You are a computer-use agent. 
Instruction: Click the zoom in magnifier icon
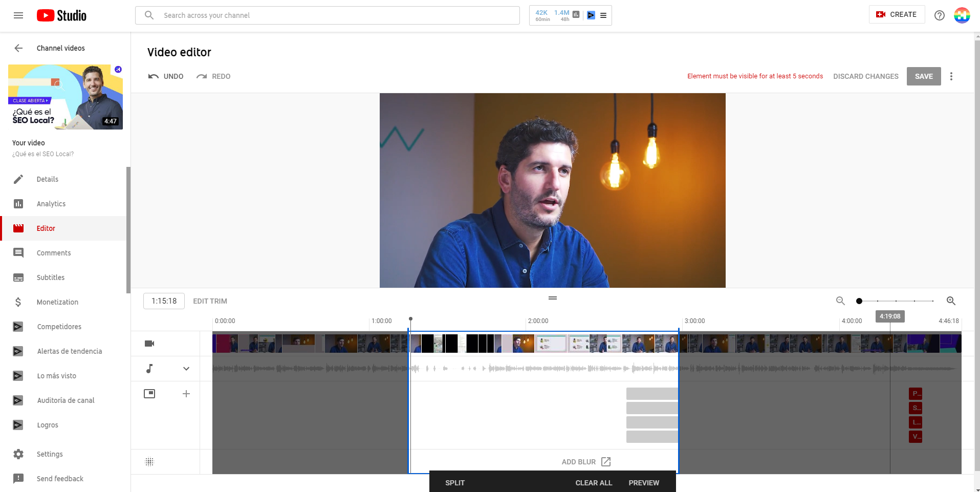coord(951,301)
